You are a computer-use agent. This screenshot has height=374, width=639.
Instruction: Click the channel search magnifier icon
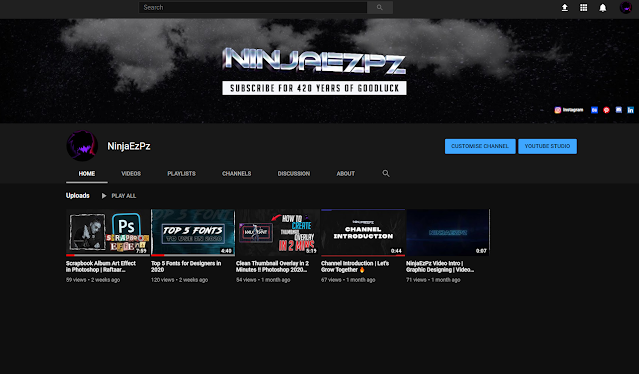point(386,174)
